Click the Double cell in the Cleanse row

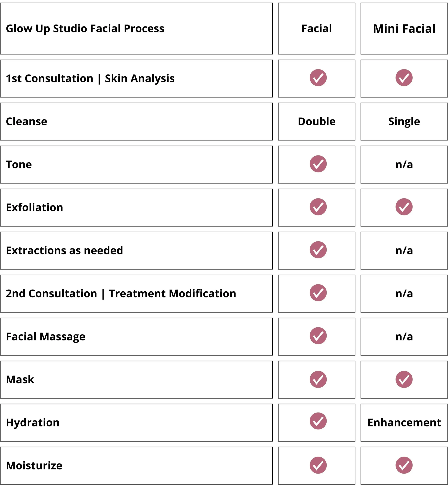click(317, 122)
